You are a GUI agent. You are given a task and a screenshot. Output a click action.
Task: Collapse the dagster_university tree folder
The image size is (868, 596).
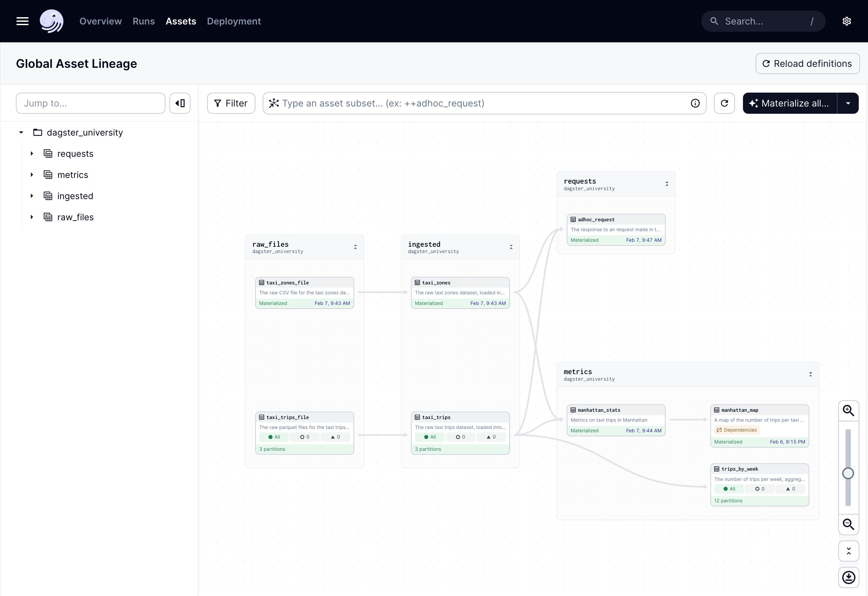point(21,133)
